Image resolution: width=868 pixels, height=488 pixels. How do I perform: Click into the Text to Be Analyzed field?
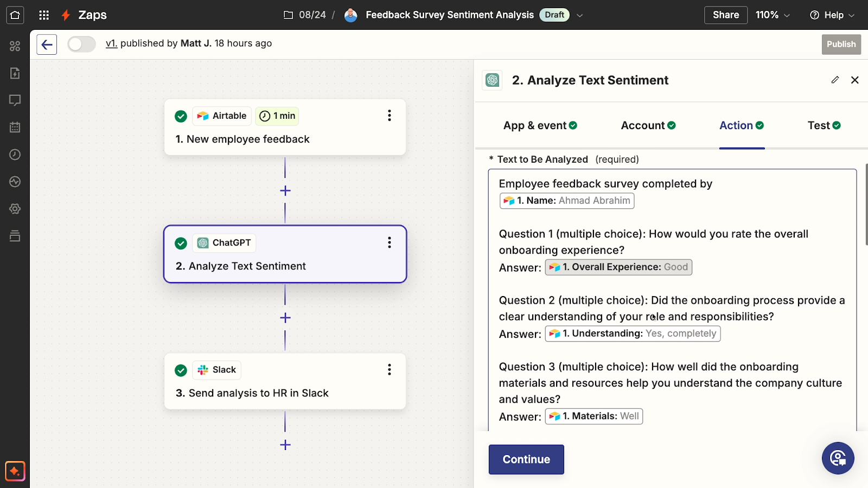click(672, 300)
